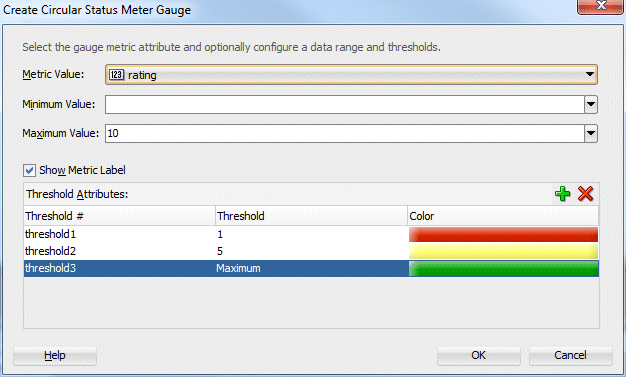Click threshold value 5 cell
Viewport: 626px width, 377px height.
(311, 251)
